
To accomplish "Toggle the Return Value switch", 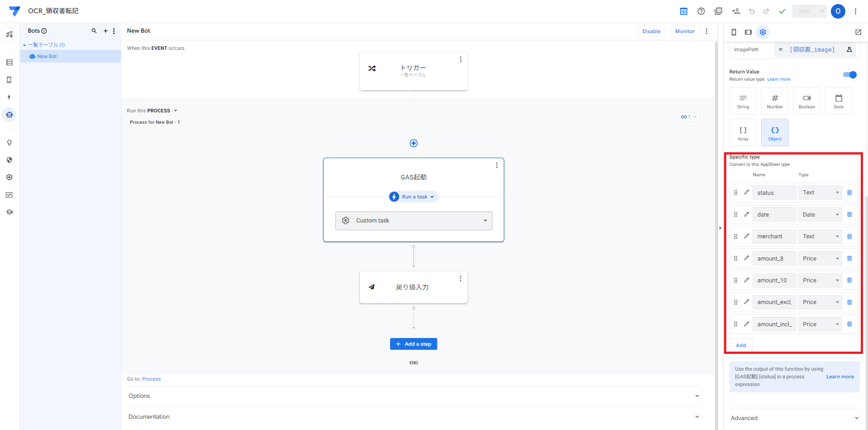I will click(x=850, y=75).
